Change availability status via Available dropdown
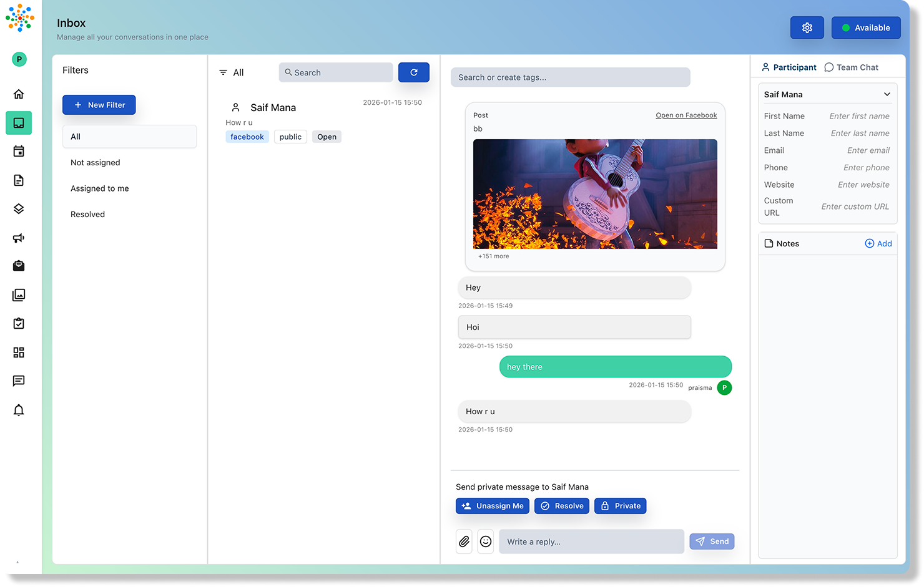Image resolution: width=924 pixels, height=587 pixels. point(866,27)
